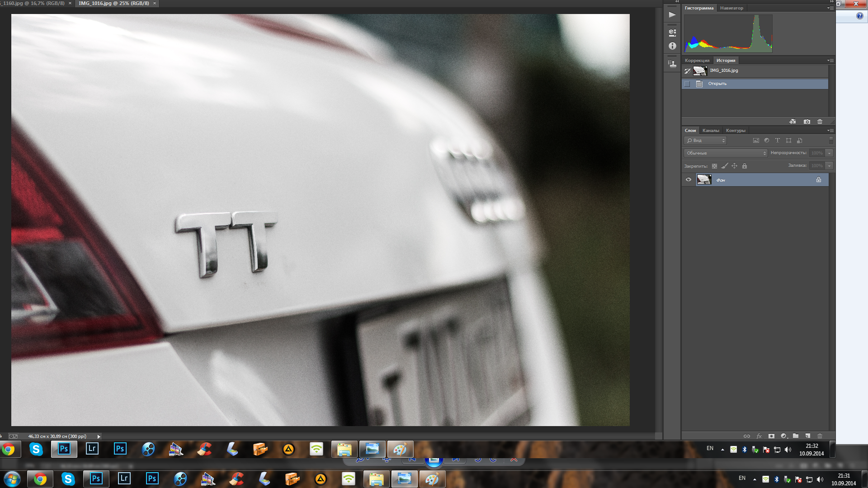This screenshot has height=488, width=868.
Task: Delete current state in History panel
Action: [x=820, y=122]
